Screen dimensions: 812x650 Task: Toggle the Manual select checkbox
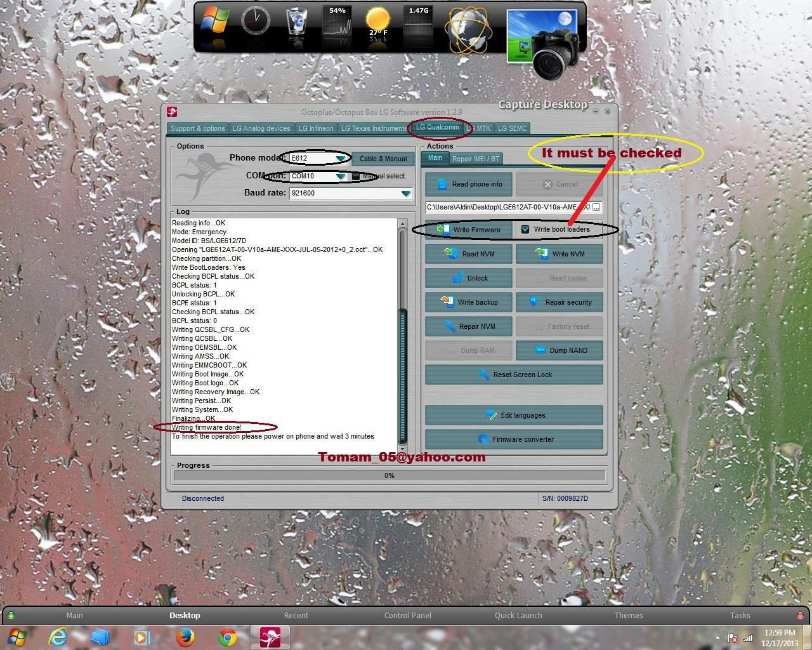(x=356, y=176)
